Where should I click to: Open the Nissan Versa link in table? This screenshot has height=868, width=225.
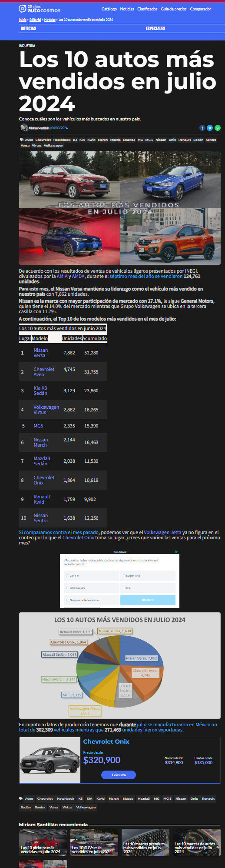(x=41, y=353)
